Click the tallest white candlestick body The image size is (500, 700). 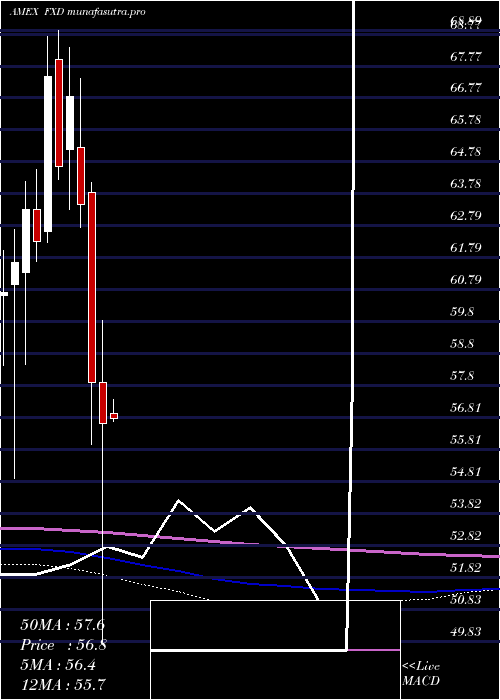[48, 154]
